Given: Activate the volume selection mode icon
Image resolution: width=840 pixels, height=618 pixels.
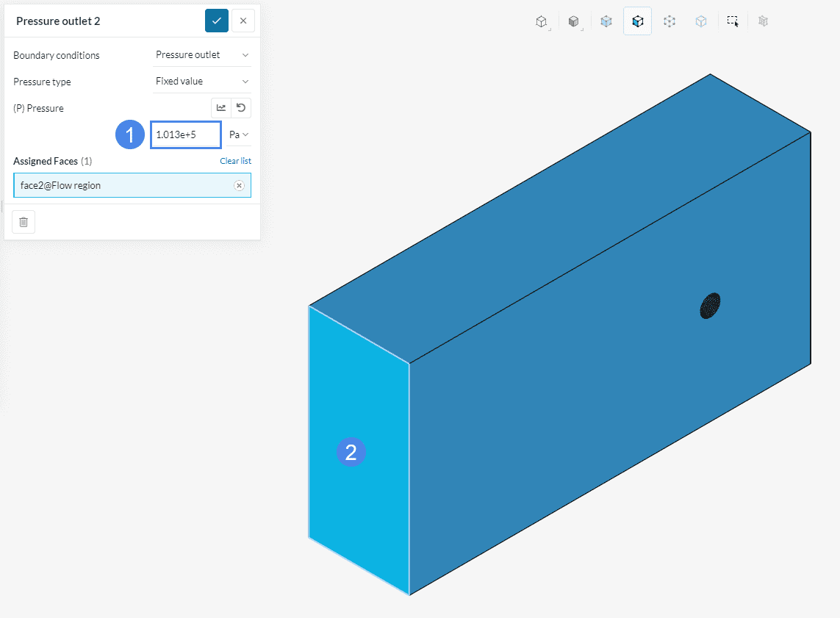Looking at the screenshot, I should 606,22.
